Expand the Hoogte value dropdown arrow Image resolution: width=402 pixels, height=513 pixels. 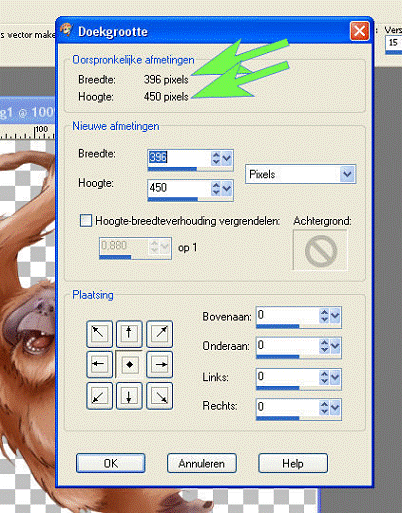click(227, 189)
